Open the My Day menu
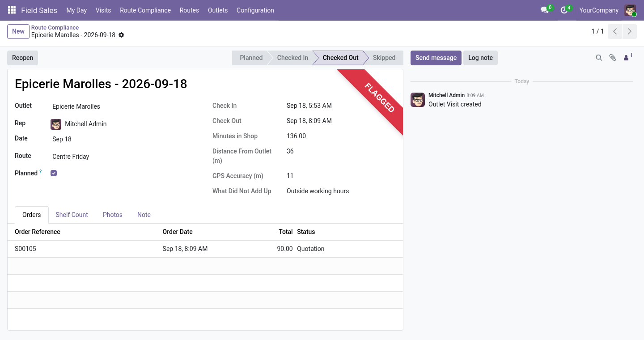The height and width of the screenshot is (340, 644). [x=76, y=10]
